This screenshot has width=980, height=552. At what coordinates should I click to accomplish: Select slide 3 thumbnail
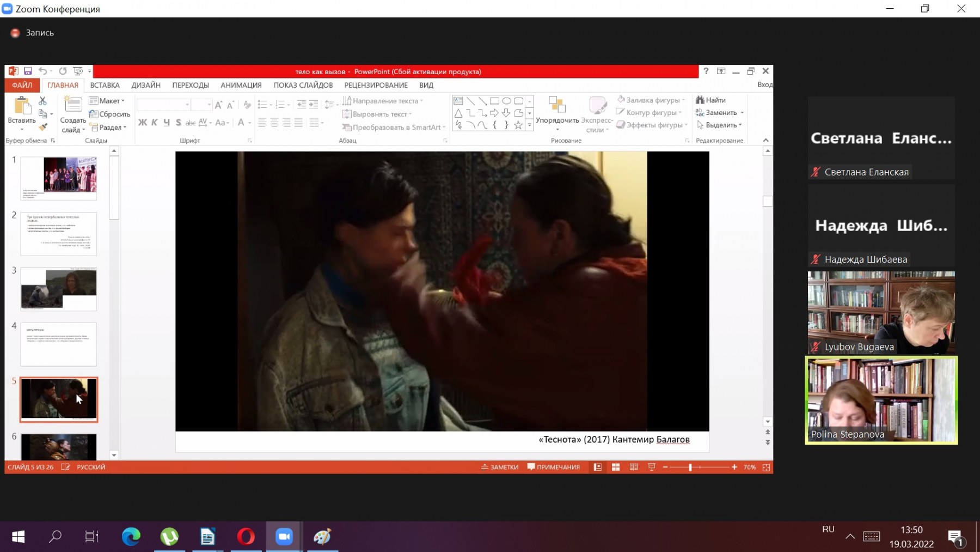(59, 289)
